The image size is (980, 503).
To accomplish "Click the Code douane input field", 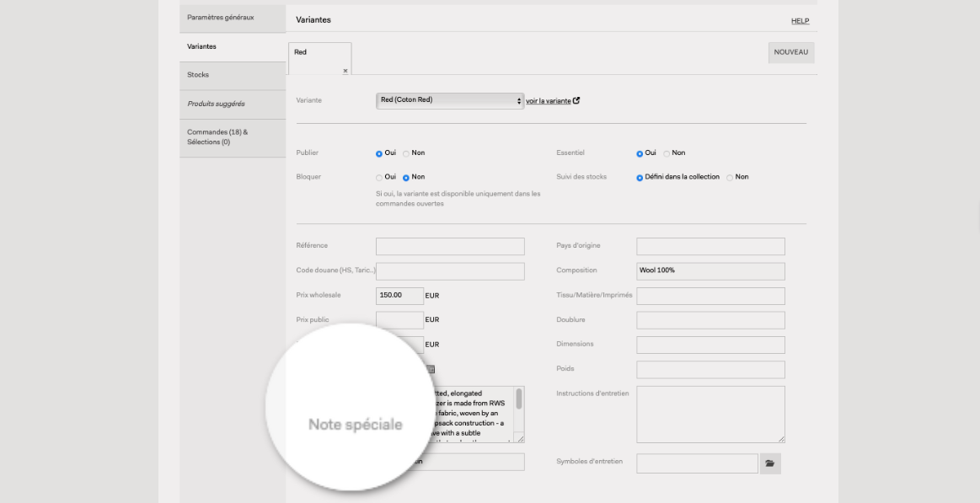I will (x=450, y=271).
